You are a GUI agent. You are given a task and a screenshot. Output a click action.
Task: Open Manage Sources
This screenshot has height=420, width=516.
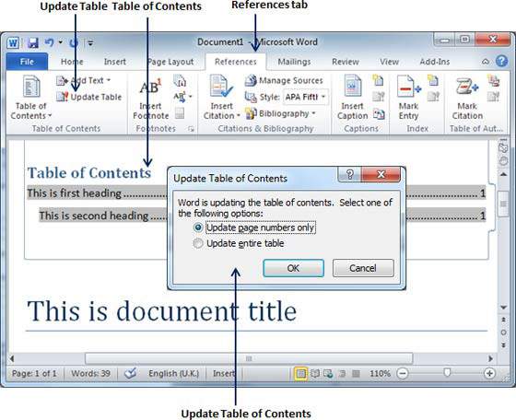pyautogui.click(x=284, y=80)
